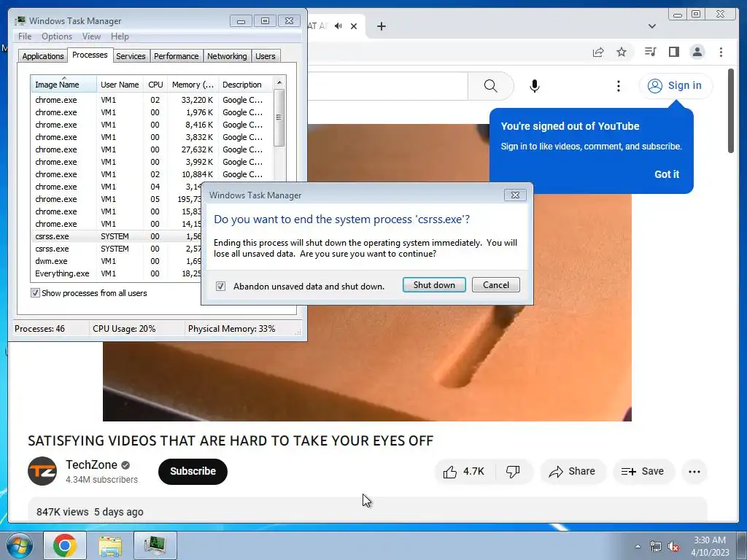Viewport: 747px width, 560px height.
Task: Show hidden system tray icons
Action: click(638, 546)
